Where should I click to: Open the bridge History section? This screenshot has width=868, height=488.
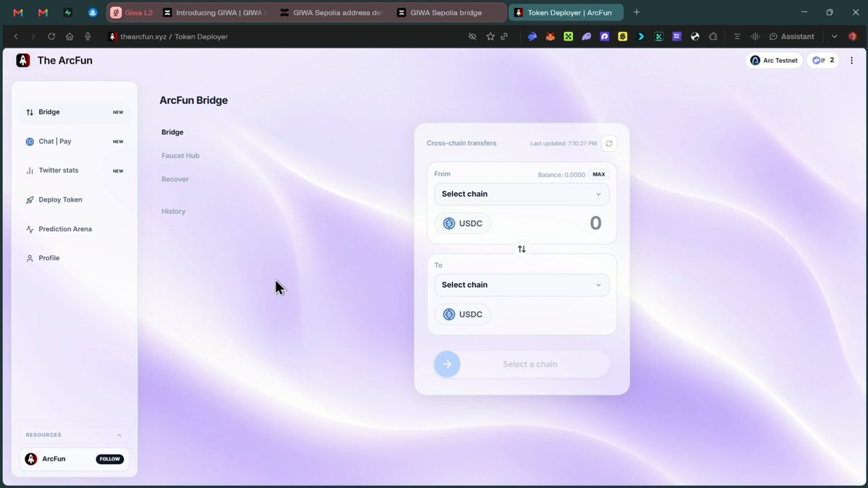click(x=174, y=211)
